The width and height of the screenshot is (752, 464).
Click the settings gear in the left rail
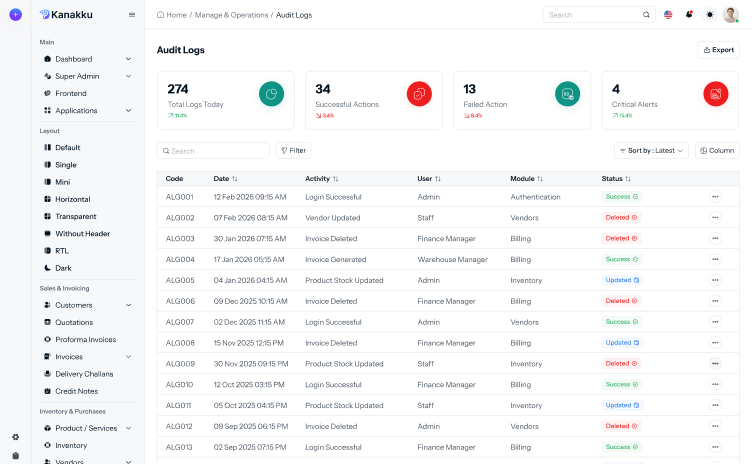coord(15,437)
